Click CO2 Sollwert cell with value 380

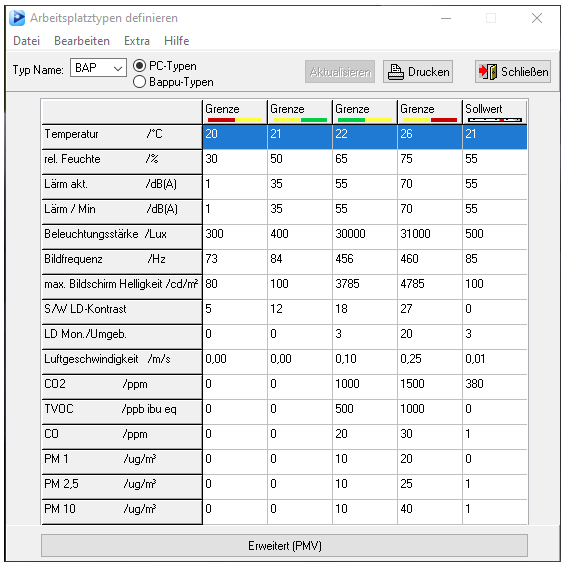click(x=494, y=387)
